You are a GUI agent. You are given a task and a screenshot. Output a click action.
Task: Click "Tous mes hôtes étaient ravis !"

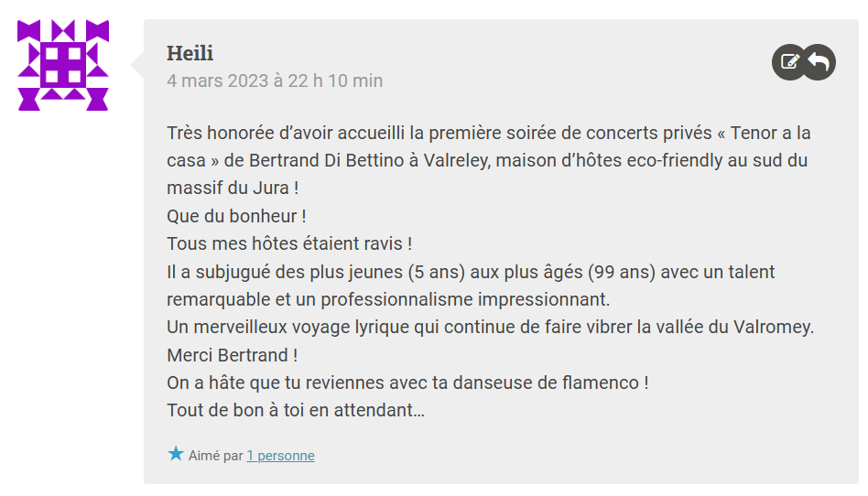tap(289, 244)
